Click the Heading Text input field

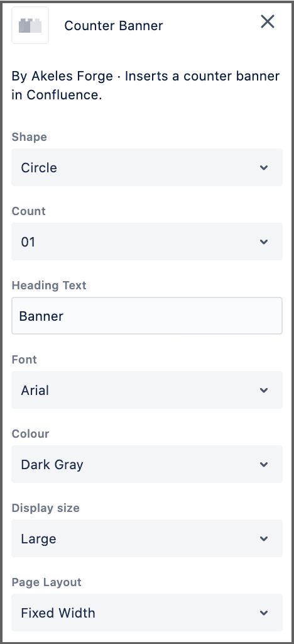pyautogui.click(x=147, y=316)
